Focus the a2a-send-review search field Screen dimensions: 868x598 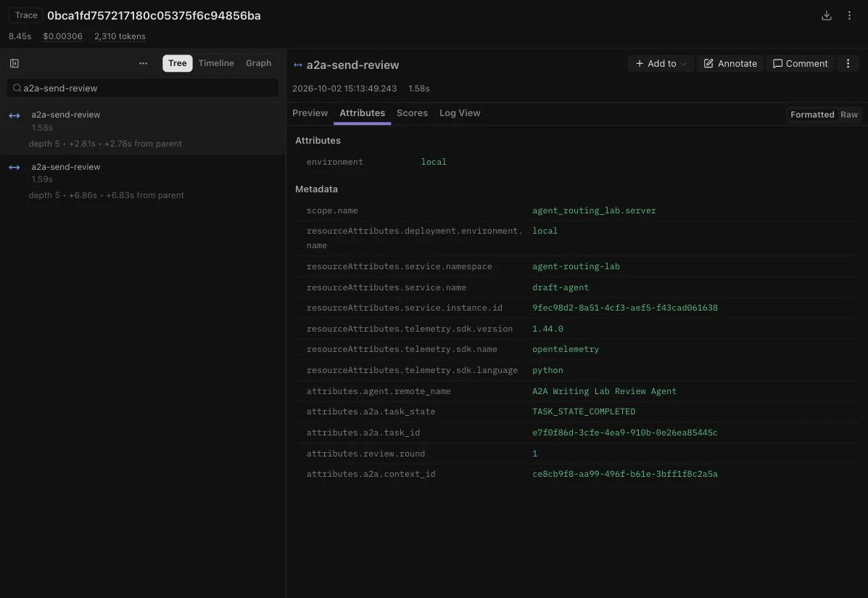(142, 88)
